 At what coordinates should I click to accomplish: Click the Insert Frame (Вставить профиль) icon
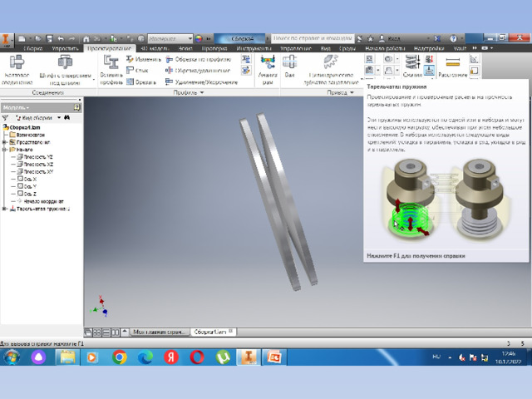coord(111,70)
